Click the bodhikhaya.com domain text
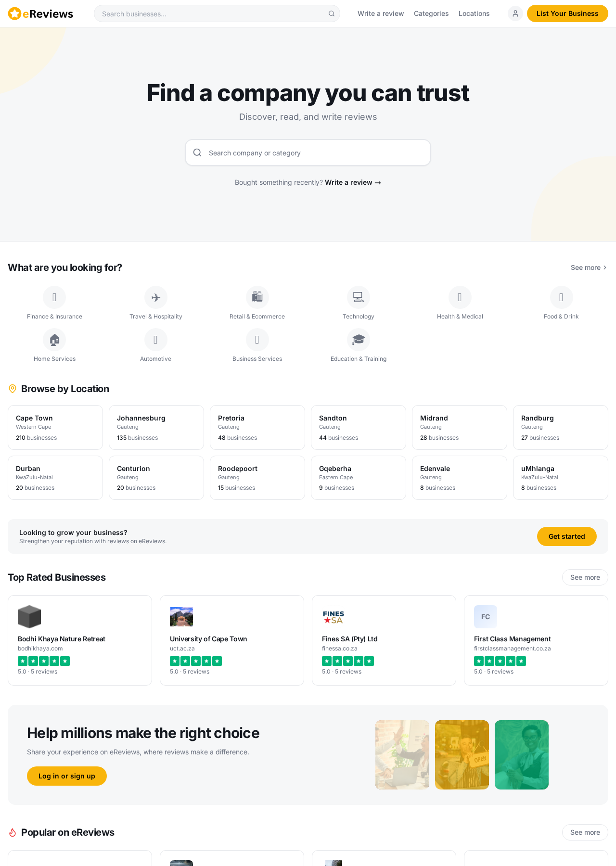616x866 pixels. click(x=40, y=649)
